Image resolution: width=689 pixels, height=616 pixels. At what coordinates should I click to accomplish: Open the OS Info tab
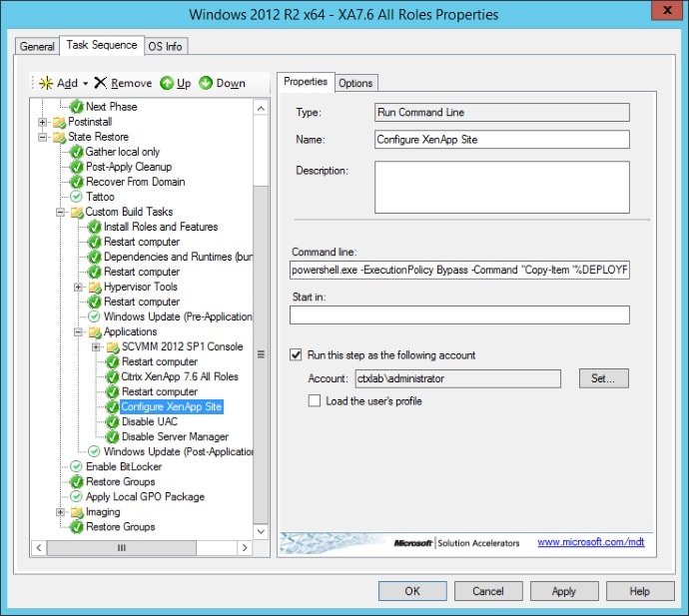tap(165, 47)
